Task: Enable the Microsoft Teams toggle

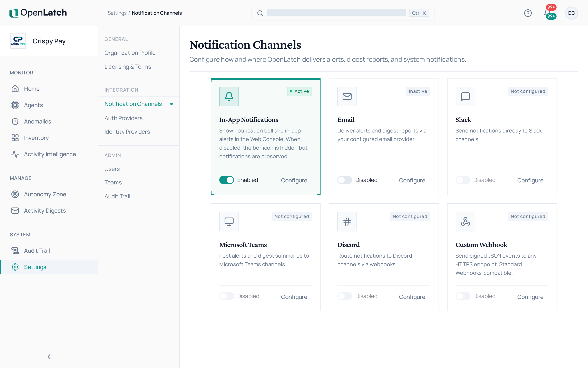Action: tap(226, 296)
